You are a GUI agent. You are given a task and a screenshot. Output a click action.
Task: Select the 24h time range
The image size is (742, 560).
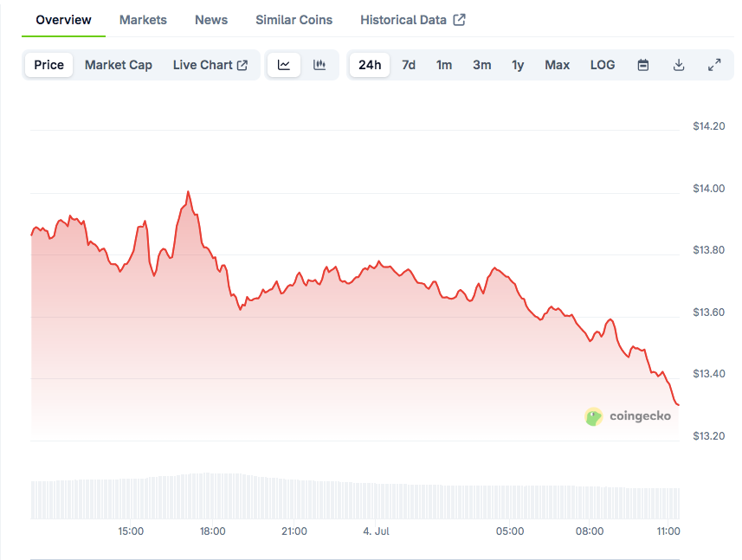pyautogui.click(x=370, y=65)
